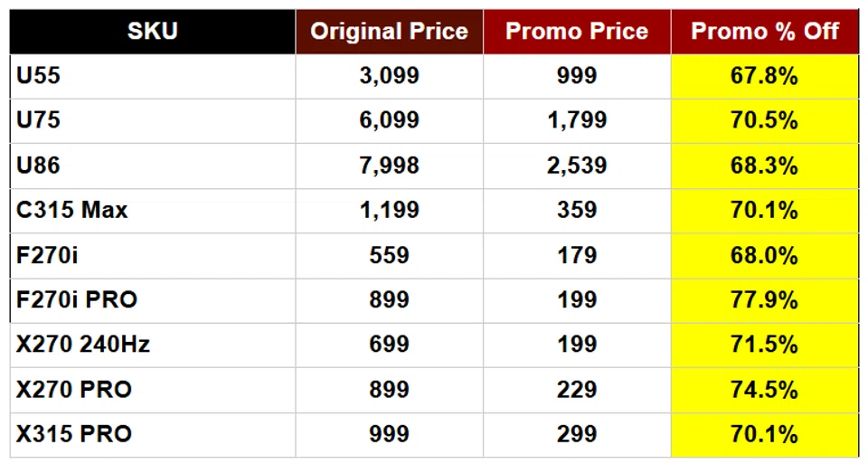
Task: Click the yellow 67.8% discount cell
Action: point(764,76)
